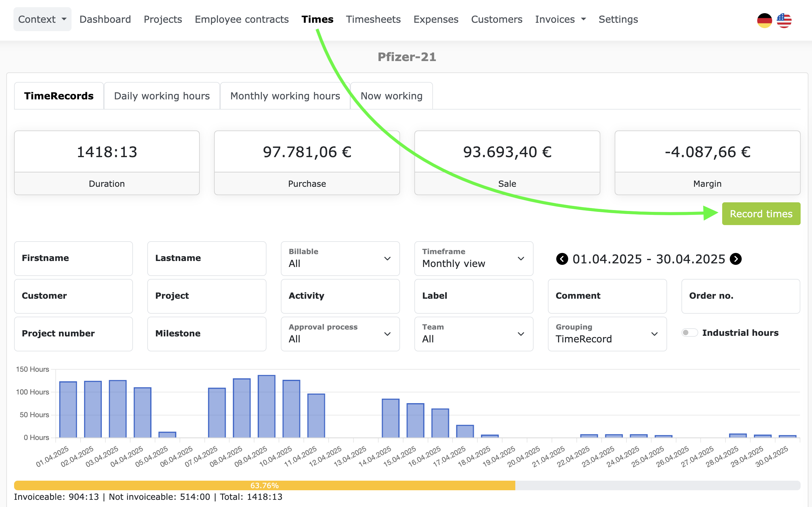Open the Now working tab
Viewport: 812px width, 507px height.
[391, 96]
